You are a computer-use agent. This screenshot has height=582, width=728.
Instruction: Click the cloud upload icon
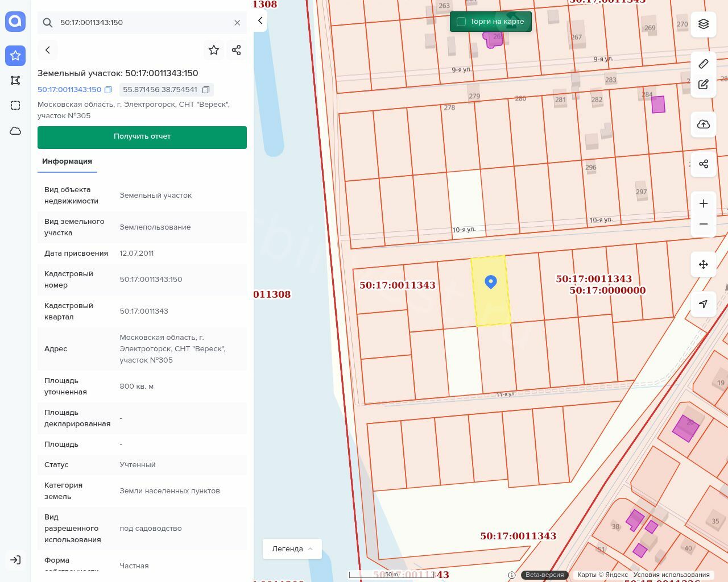point(704,124)
